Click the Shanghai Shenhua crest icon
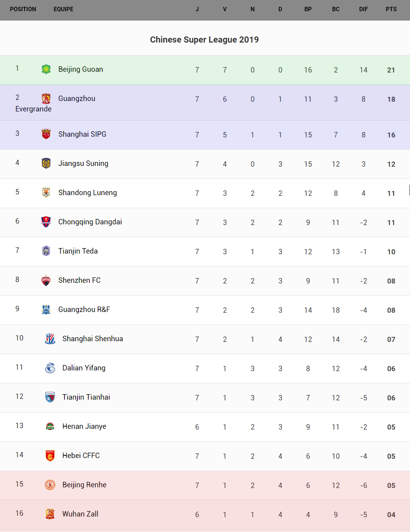The image size is (410, 532). tap(50, 339)
